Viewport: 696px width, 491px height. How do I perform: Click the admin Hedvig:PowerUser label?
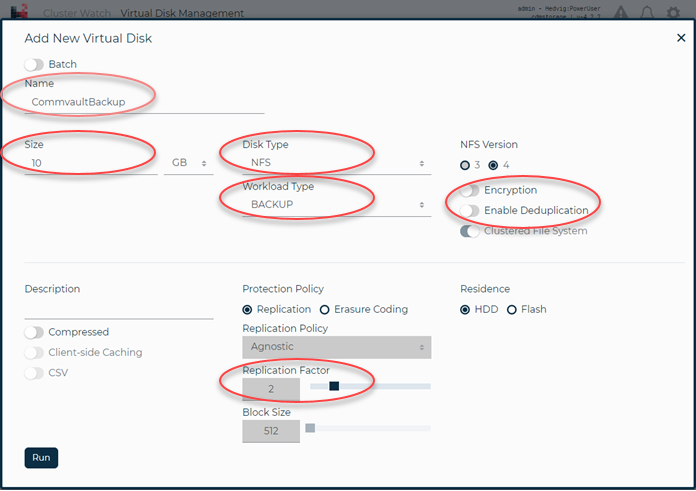point(559,8)
